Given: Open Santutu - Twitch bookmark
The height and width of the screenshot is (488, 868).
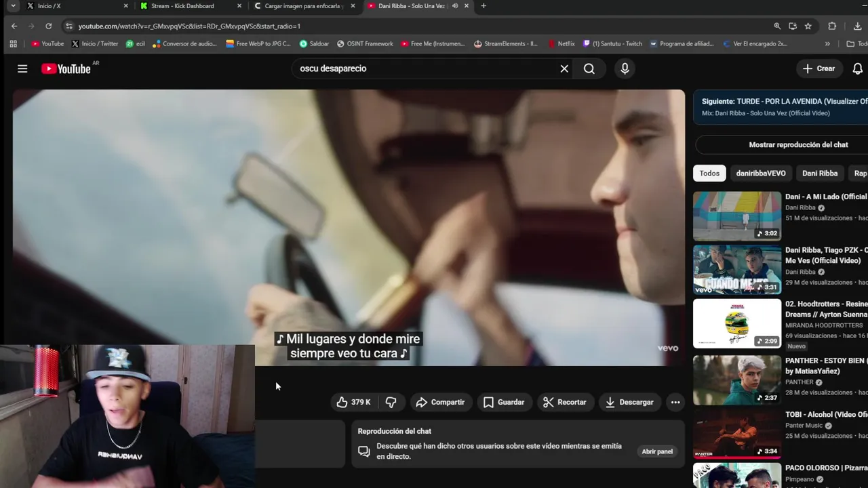Looking at the screenshot, I should click(612, 43).
